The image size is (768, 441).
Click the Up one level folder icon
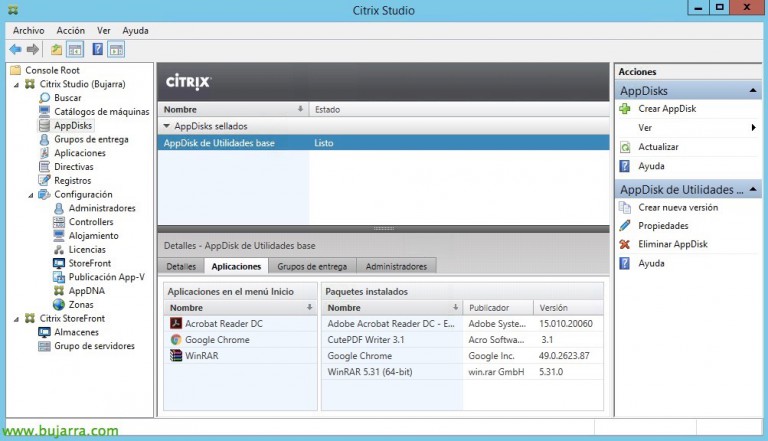pyautogui.click(x=56, y=49)
